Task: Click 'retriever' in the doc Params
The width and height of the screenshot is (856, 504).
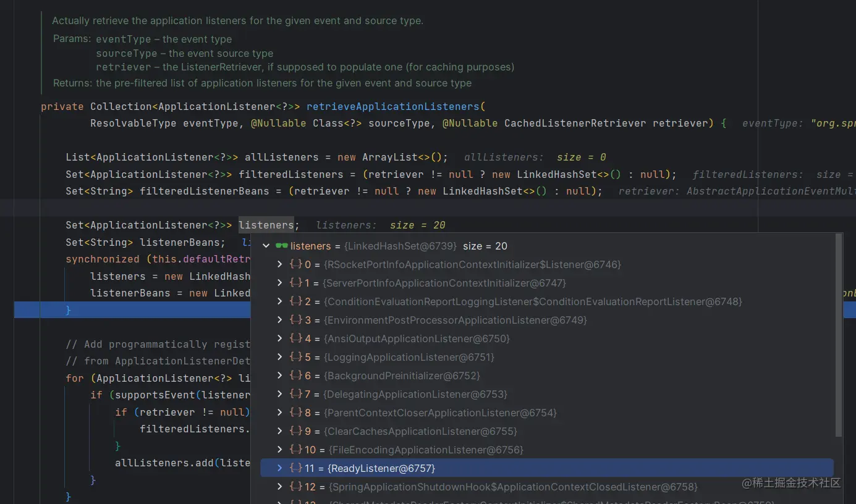Action: 124,67
